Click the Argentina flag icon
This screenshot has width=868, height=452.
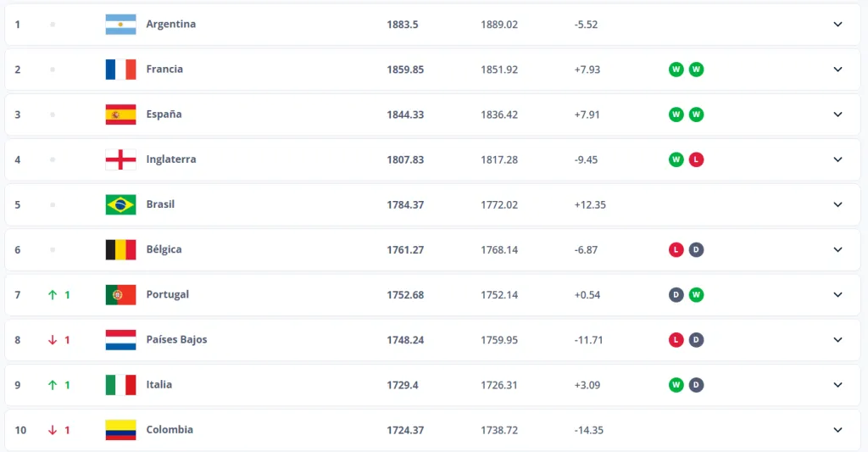(x=120, y=25)
